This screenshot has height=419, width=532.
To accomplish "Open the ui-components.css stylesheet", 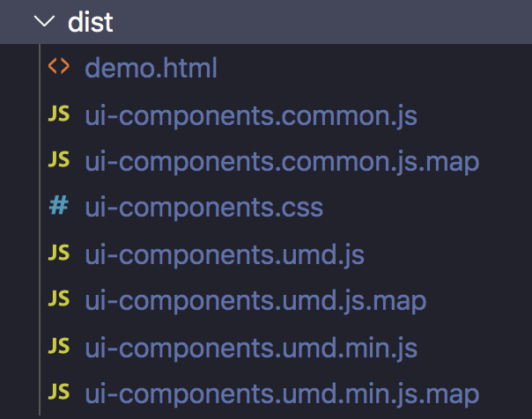I will coord(203,208).
